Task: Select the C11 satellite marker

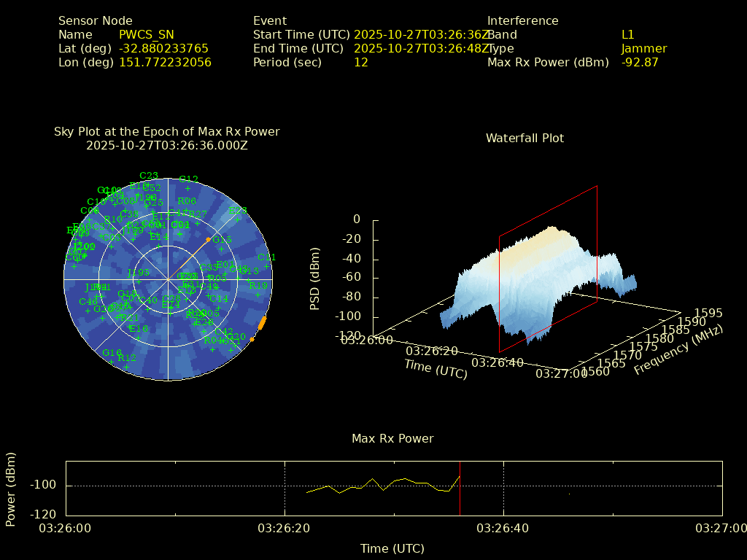Action: [266, 267]
